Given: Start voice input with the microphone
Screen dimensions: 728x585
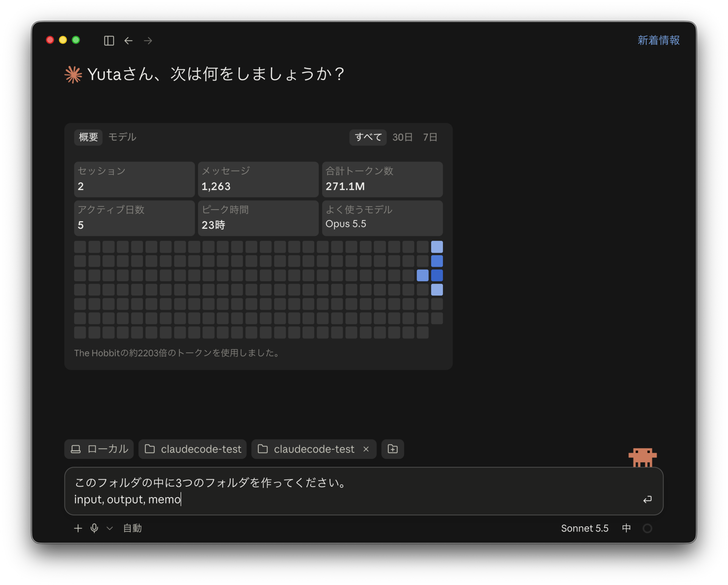Looking at the screenshot, I should click(94, 528).
